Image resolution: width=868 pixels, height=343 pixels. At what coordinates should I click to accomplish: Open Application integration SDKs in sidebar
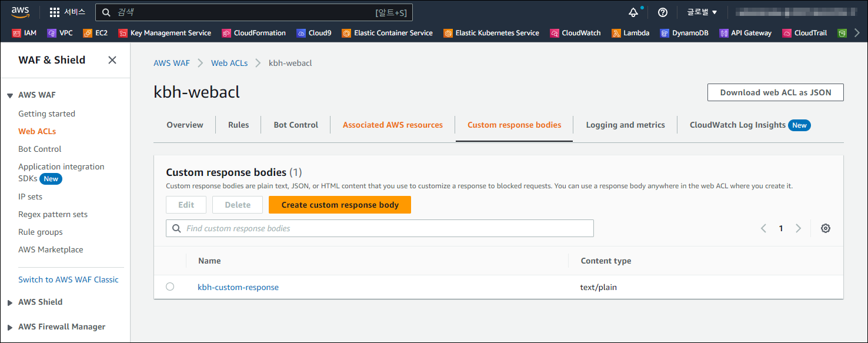click(x=61, y=172)
